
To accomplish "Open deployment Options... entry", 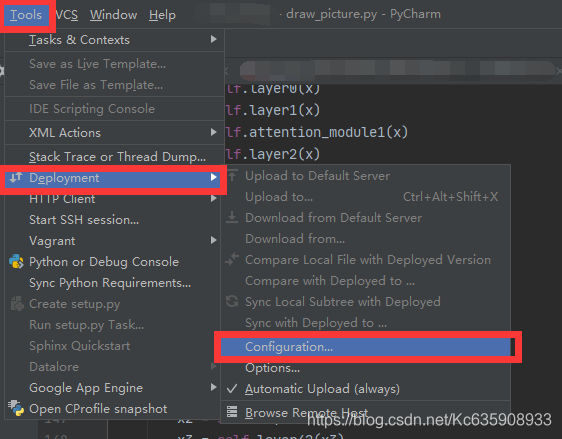I will point(366,368).
